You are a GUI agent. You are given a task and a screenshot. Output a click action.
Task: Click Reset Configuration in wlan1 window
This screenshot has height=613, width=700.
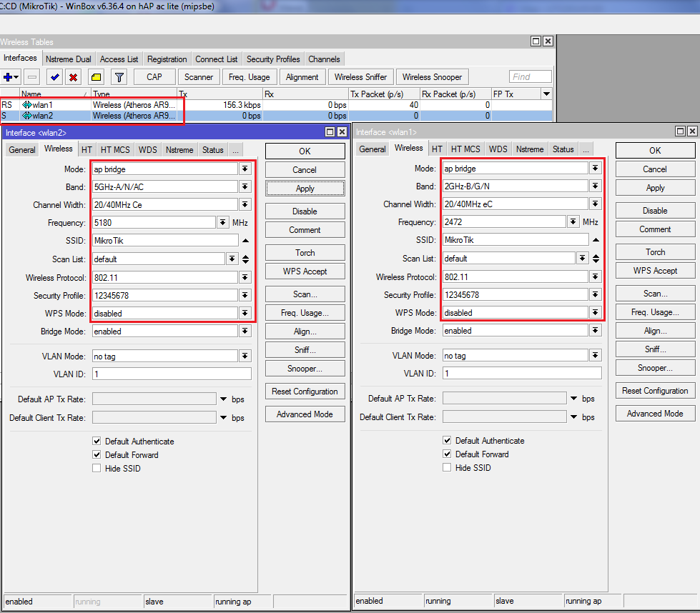[x=655, y=390]
